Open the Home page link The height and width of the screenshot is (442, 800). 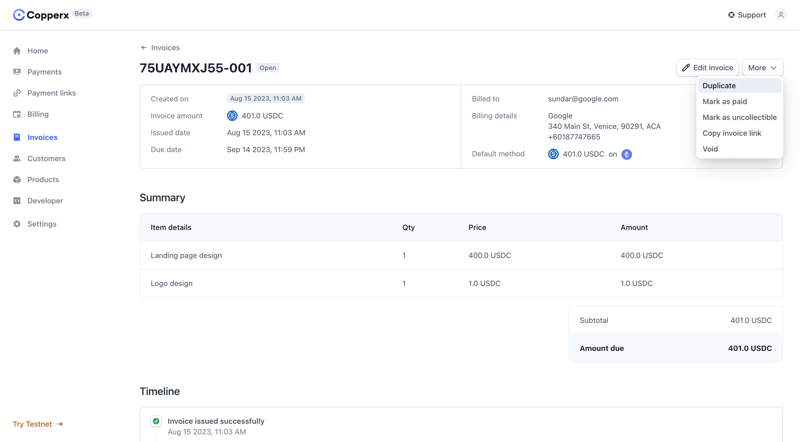pos(38,51)
